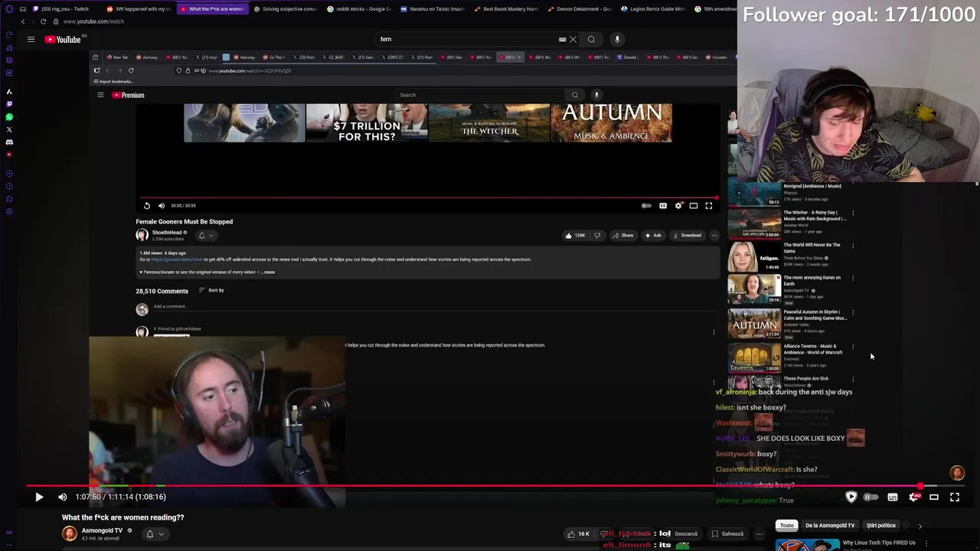Switch to the 'rng_osu - Twitch' tab
This screenshot has height=551, width=980.
65,9
